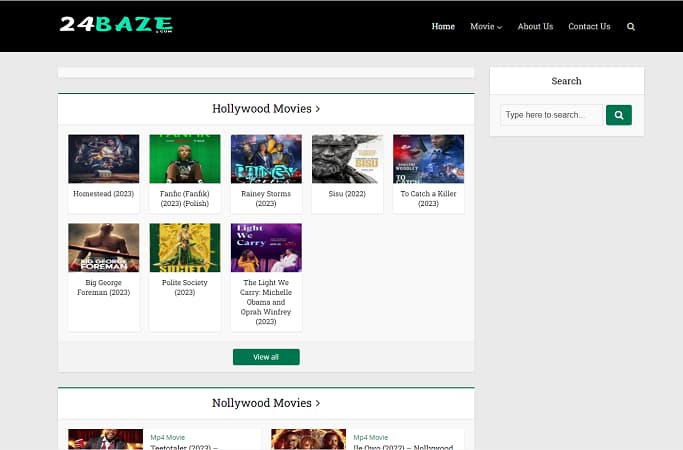
Task: Click the Search widget heading
Action: click(x=566, y=81)
